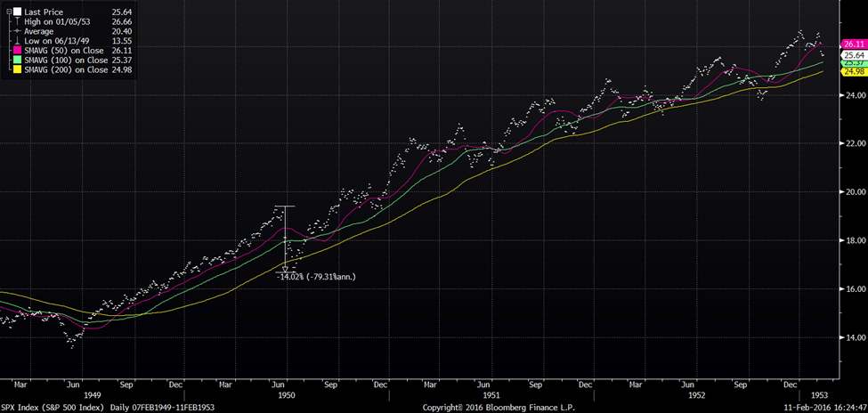868x413 pixels.
Task: Click the SPX Index (S&P 500 Index) label
Action: pyautogui.click(x=51, y=406)
